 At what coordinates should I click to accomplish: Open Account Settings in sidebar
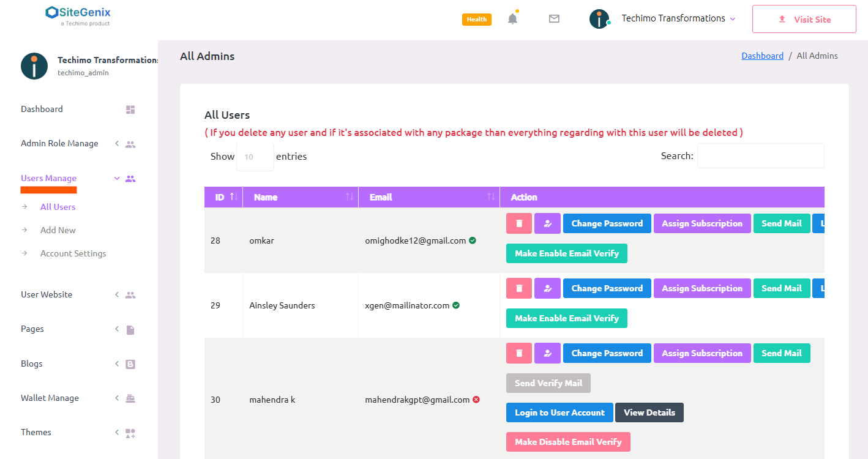[x=73, y=253]
